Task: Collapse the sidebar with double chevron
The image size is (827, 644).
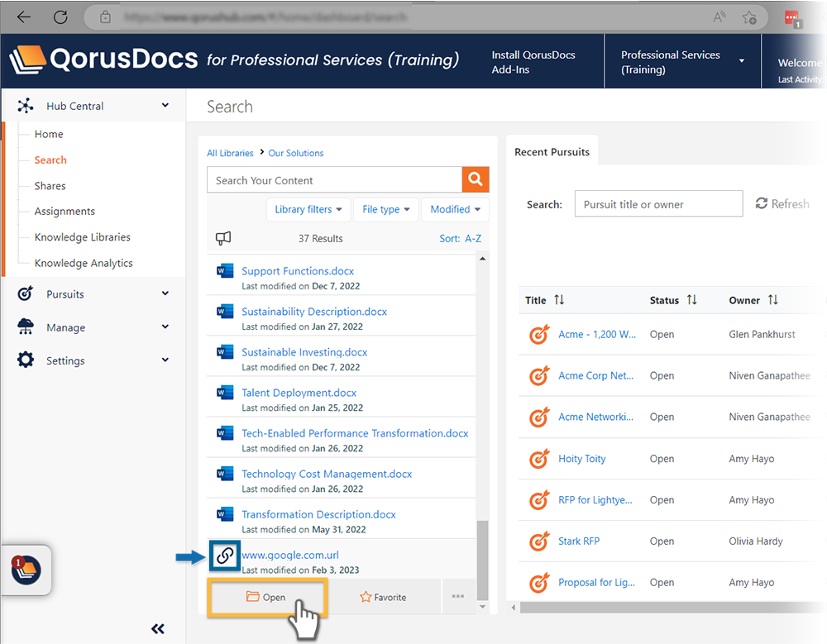Action: [158, 628]
